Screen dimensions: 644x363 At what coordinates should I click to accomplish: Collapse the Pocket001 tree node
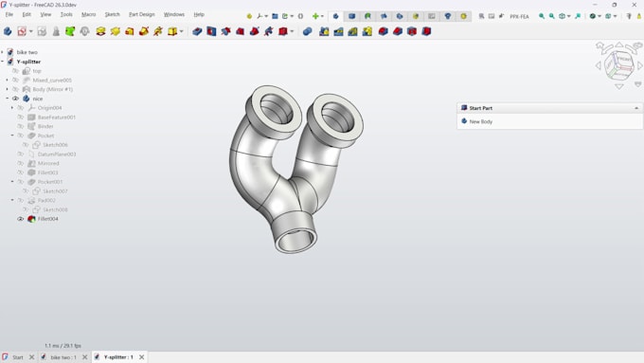(x=12, y=182)
